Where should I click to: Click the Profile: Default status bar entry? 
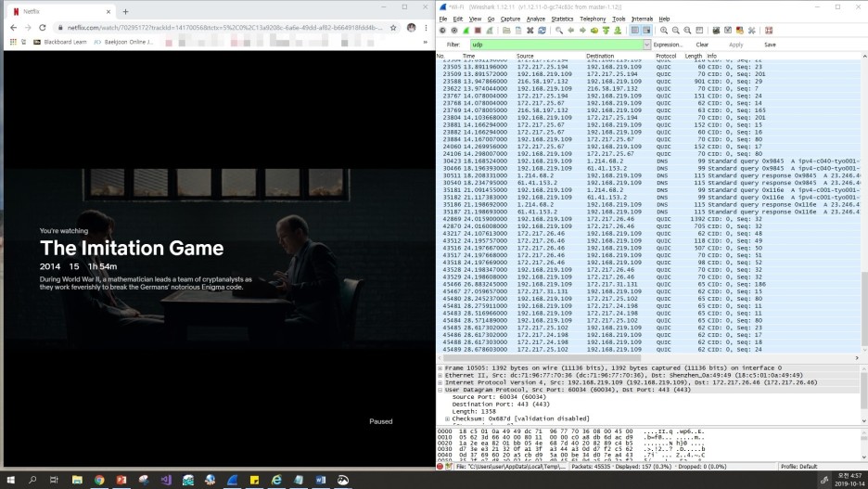[x=798, y=467]
